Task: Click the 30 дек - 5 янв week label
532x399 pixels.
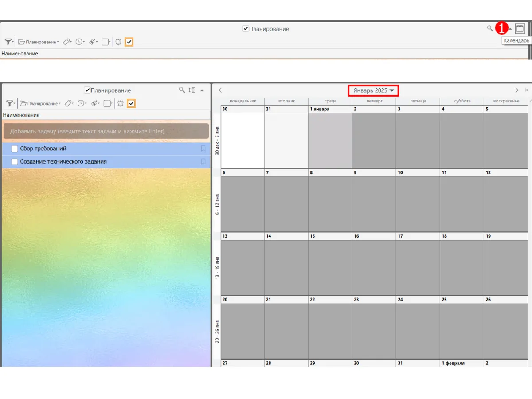Action: pos(217,140)
